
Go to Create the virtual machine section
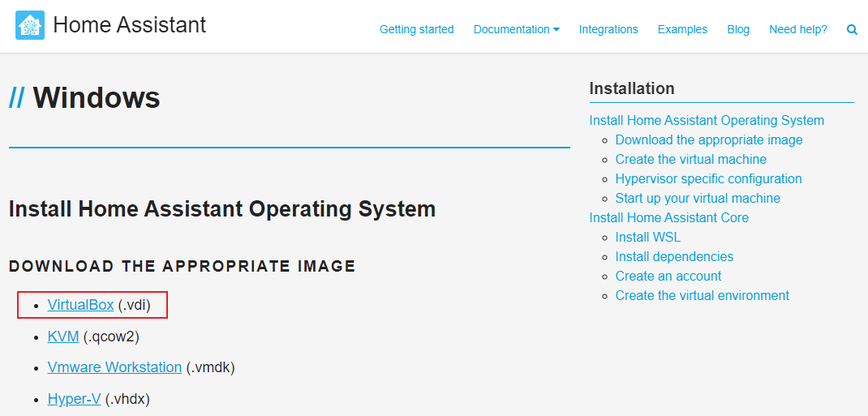690,159
